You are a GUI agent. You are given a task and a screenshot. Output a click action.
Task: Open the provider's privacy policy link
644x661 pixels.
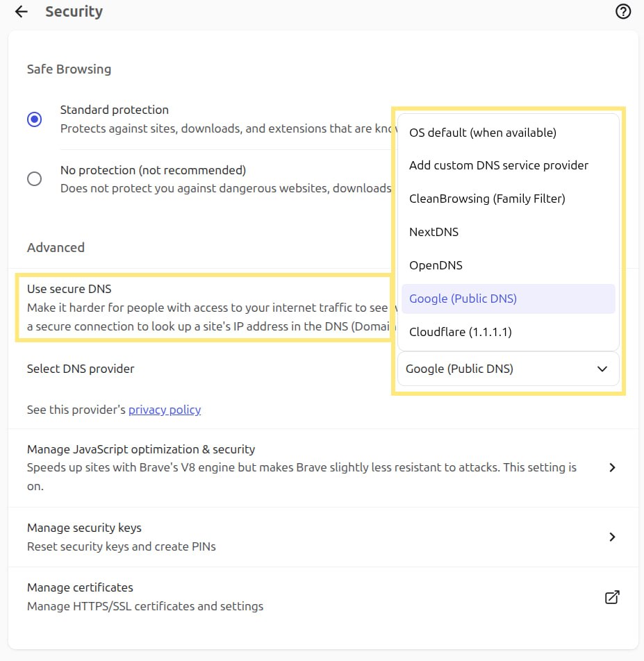165,410
